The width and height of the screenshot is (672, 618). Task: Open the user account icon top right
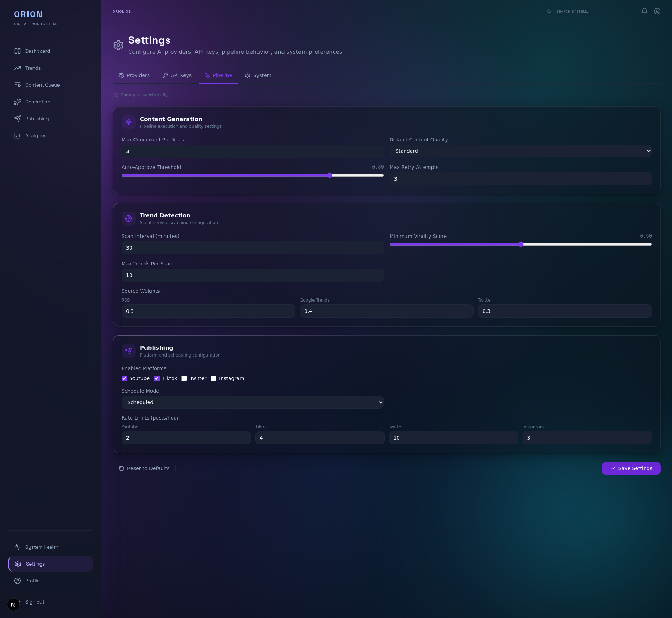[657, 11]
